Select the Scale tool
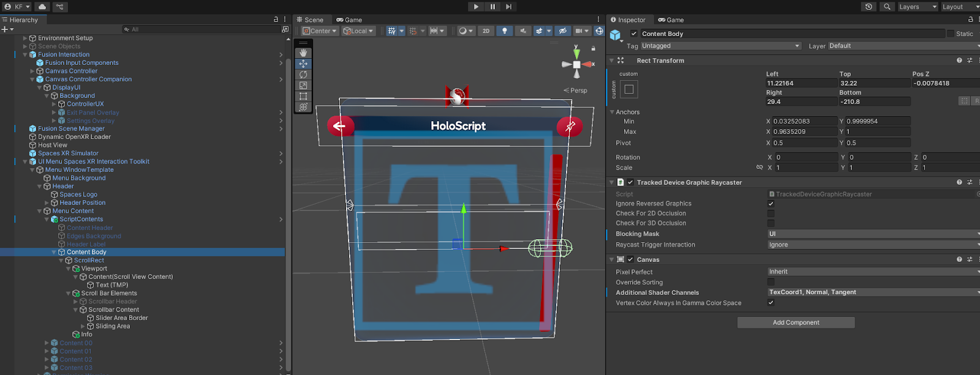The image size is (980, 375). (x=303, y=86)
